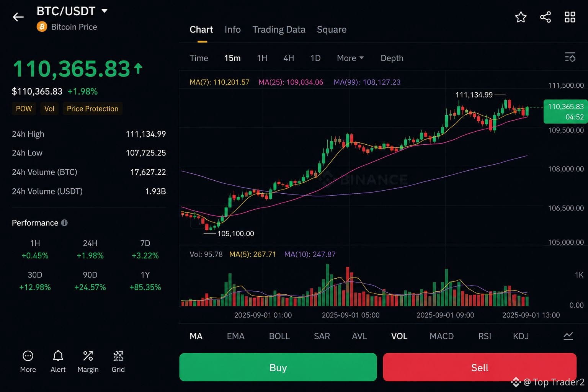Toggle the VOL indicator

click(399, 336)
